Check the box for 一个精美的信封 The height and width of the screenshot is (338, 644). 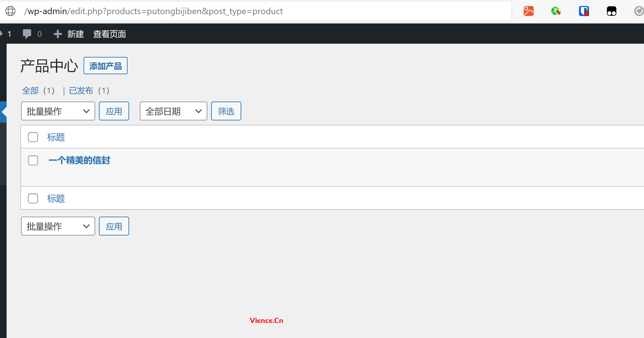pyautogui.click(x=33, y=160)
